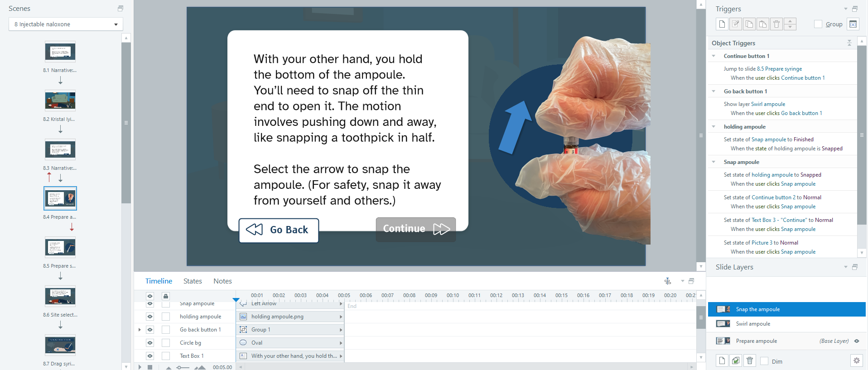Duplicate the selected slide layer

click(736, 360)
